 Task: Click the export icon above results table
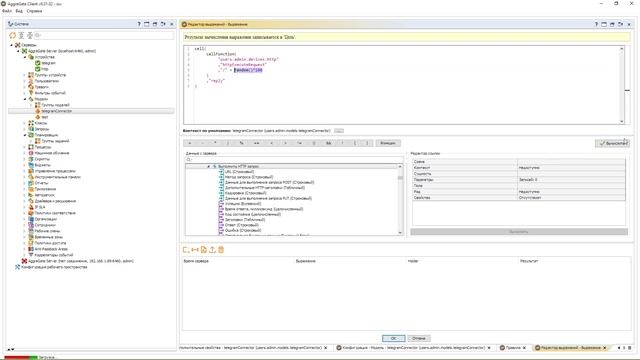click(x=212, y=250)
